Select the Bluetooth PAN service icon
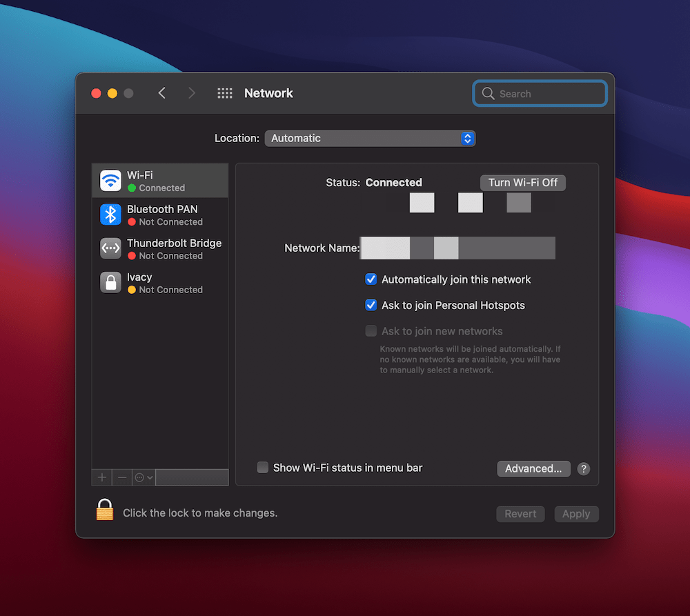The width and height of the screenshot is (690, 616). (110, 215)
